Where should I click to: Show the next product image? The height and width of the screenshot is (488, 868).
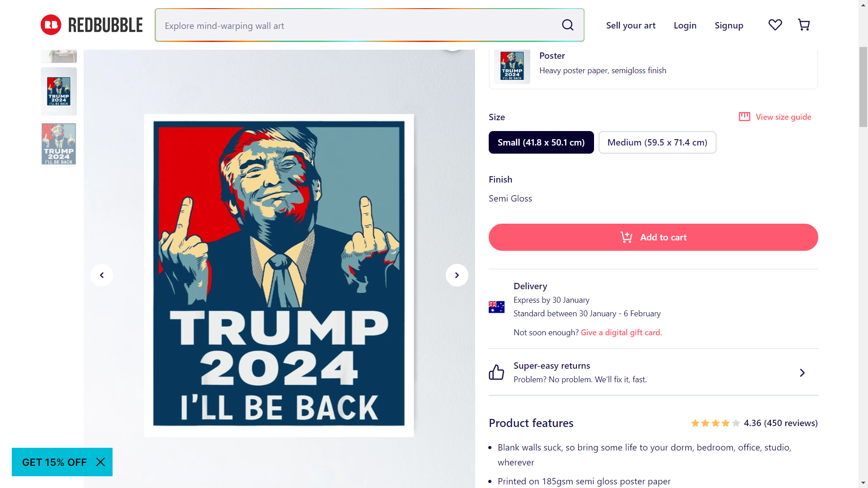pos(457,275)
